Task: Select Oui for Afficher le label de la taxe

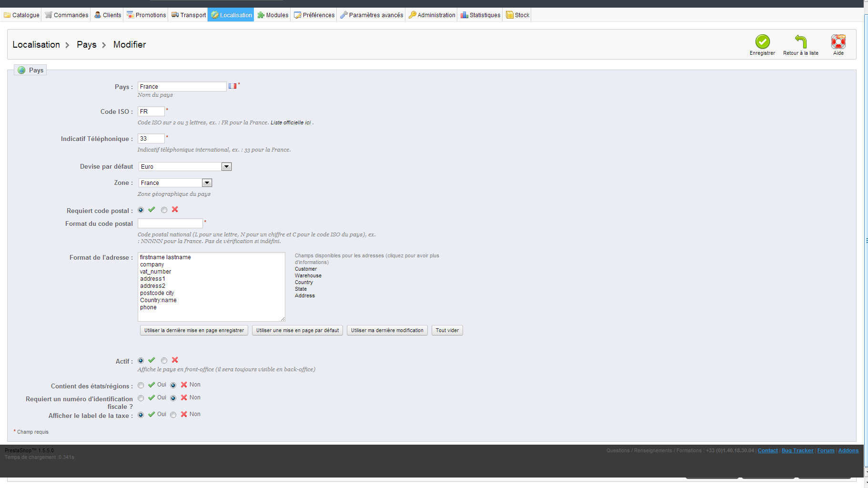Action: pyautogui.click(x=141, y=415)
